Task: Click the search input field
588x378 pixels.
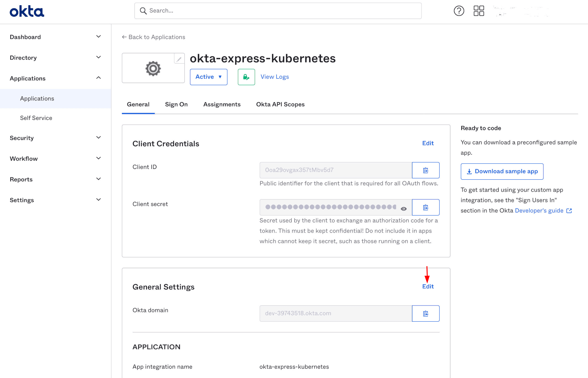Action: (278, 11)
